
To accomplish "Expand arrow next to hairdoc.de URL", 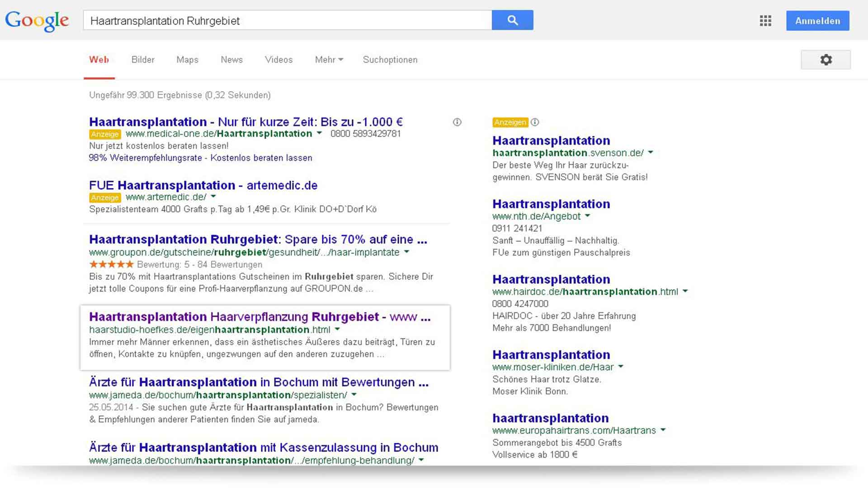I will tap(685, 291).
